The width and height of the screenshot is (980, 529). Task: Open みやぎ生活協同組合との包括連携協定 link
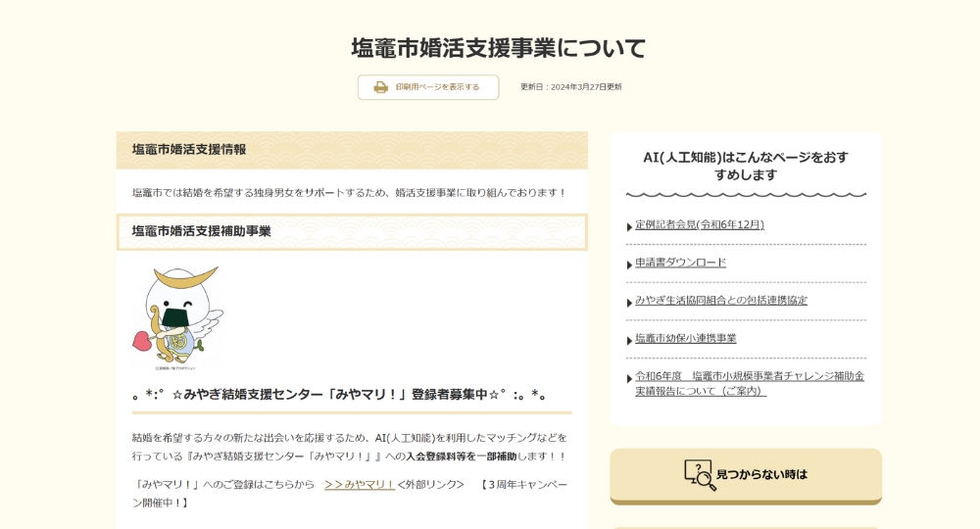(720, 300)
